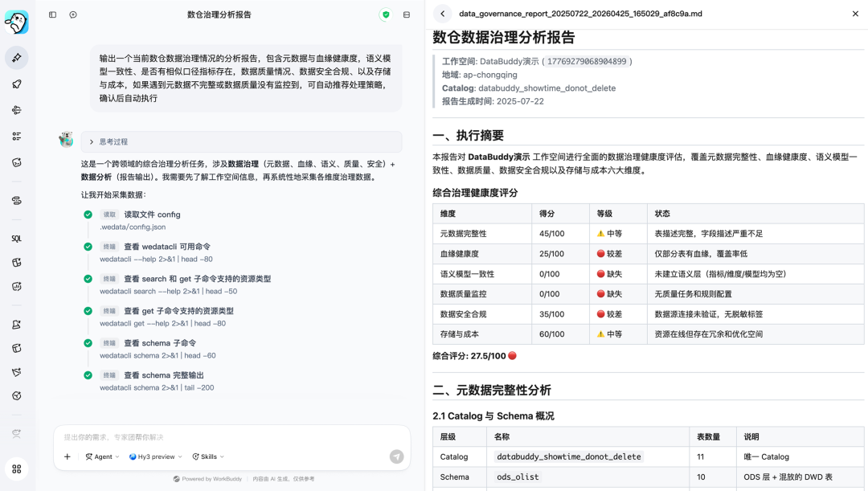Focus the message input field

[x=232, y=436]
